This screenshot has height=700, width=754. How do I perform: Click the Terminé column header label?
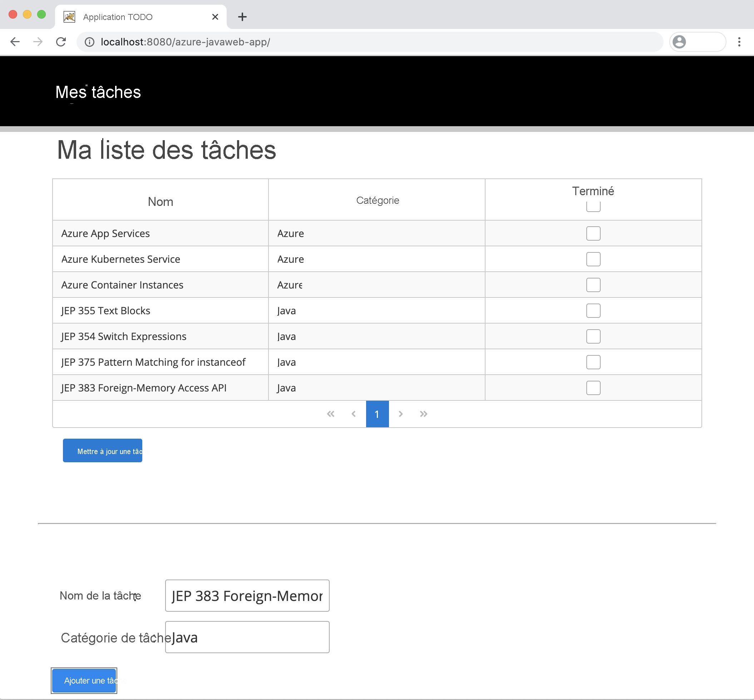[x=593, y=191]
